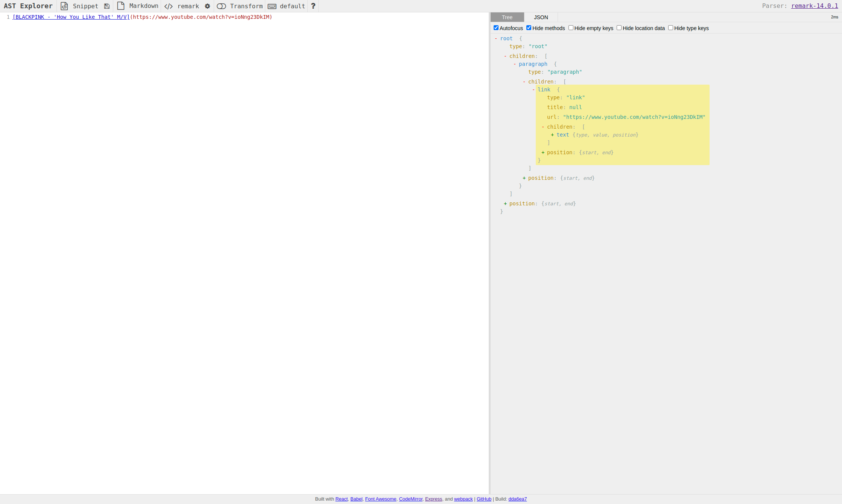Switch to the JSON tab
This screenshot has width=842, height=504.
[x=541, y=17]
